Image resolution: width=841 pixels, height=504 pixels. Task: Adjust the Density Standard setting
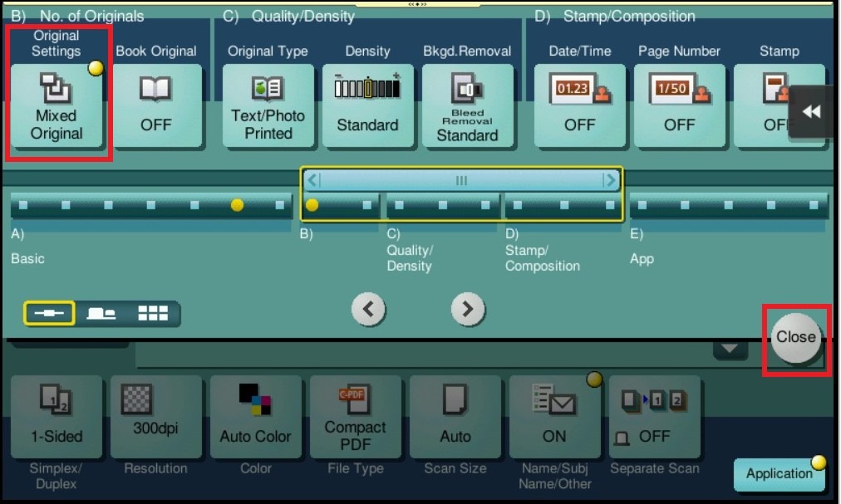point(367,105)
